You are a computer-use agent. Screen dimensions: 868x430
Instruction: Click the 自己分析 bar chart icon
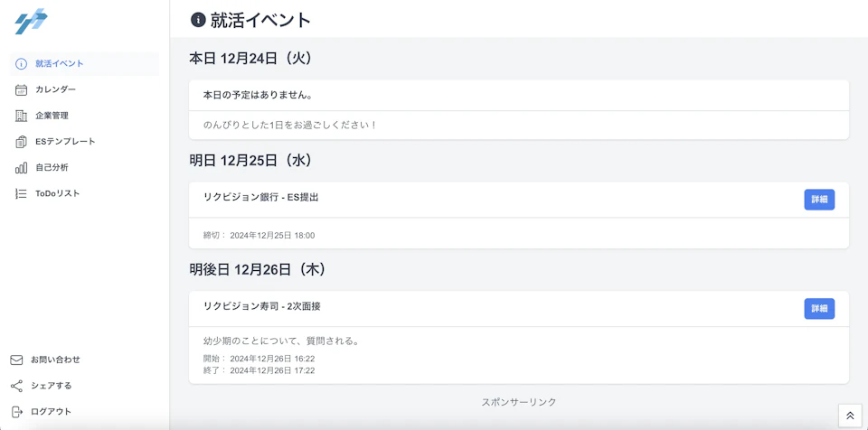coord(21,168)
